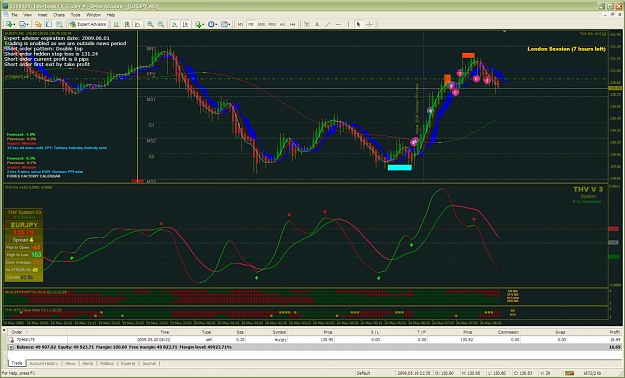Toggle chart auto scroll
625x378 pixels.
174,24
